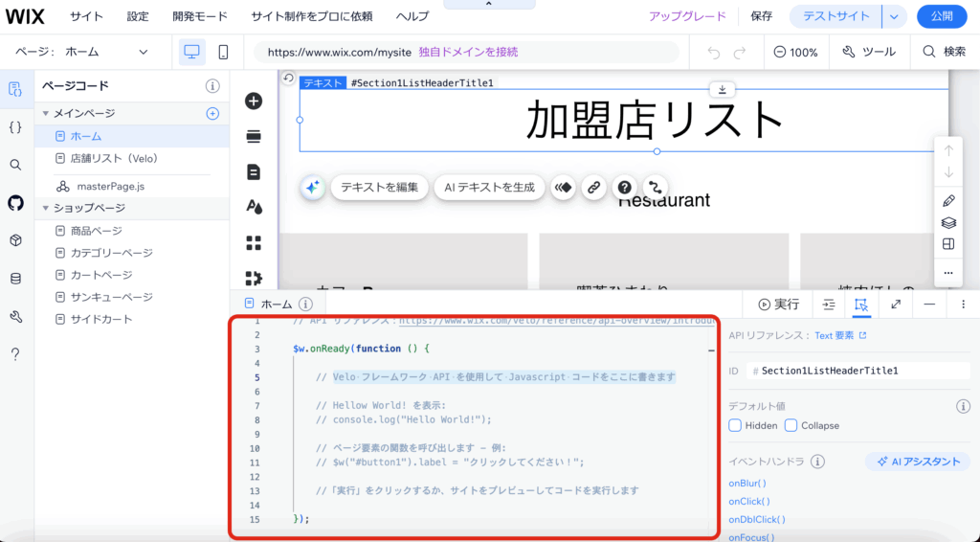This screenshot has width=980, height=542.
Task: Open the サイト menu
Action: [x=86, y=17]
